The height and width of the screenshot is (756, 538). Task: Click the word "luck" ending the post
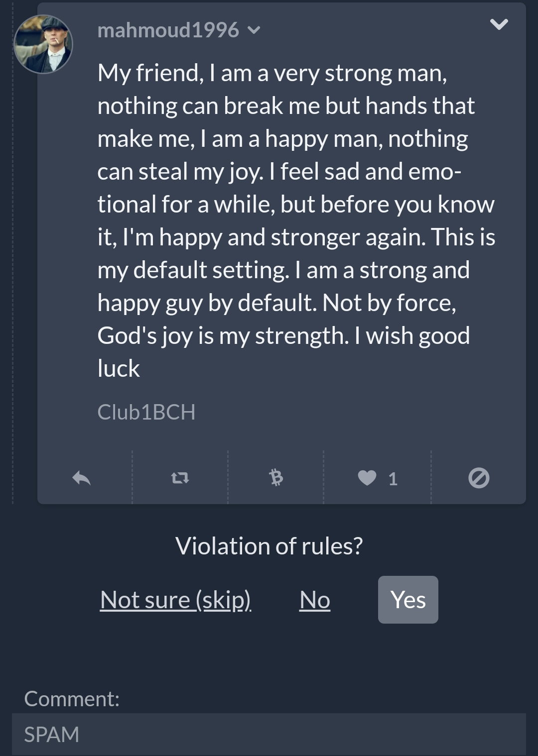coord(119,368)
